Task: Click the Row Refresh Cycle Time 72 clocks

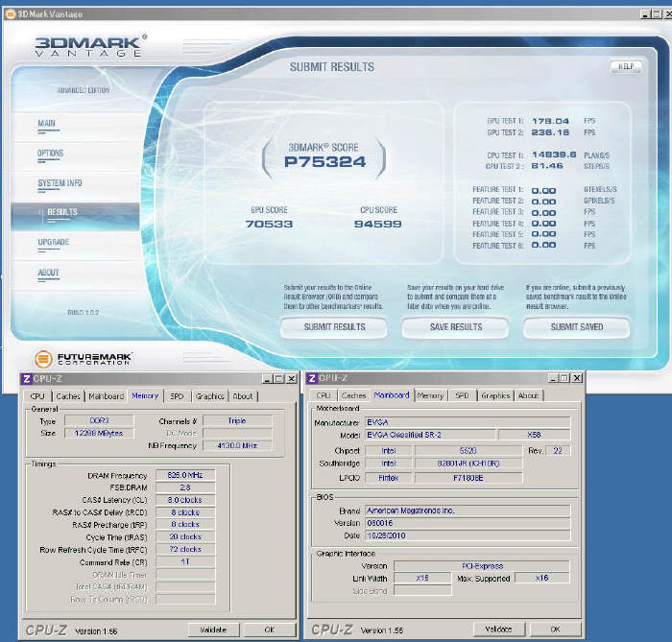Action: (185, 549)
